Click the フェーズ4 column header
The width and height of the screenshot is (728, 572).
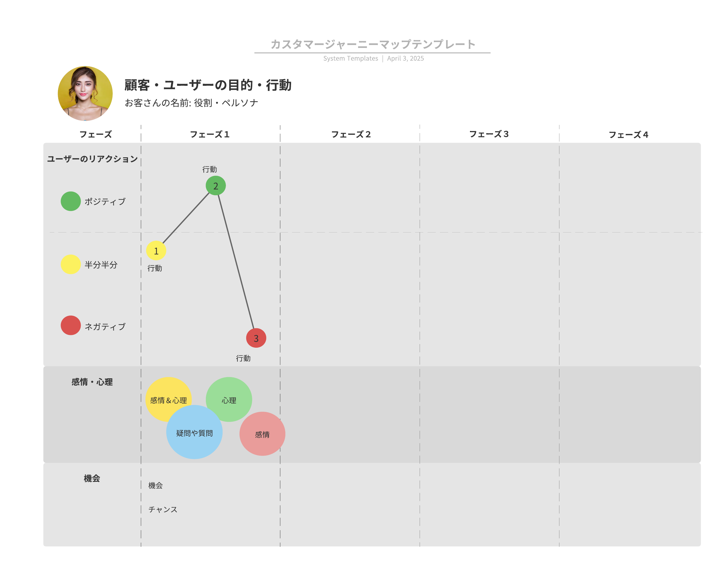(x=628, y=135)
